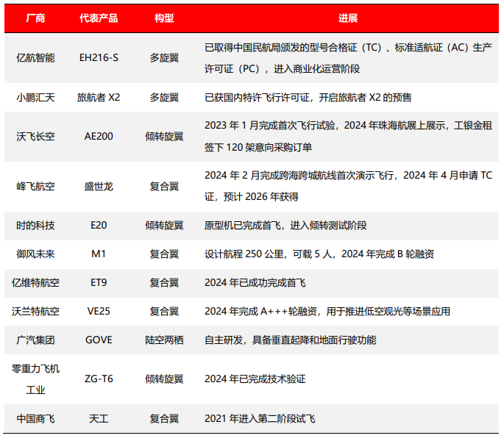
Task: Click the 陆空两栖 configuration cell
Action: pos(164,340)
